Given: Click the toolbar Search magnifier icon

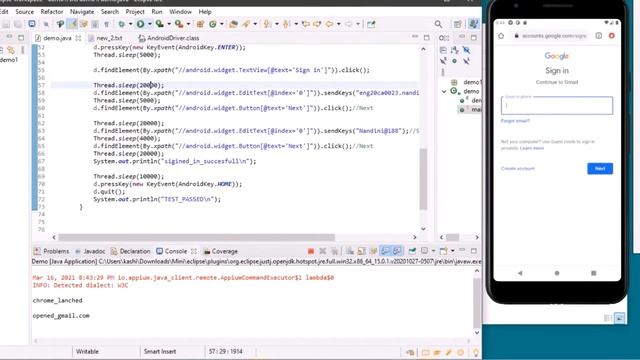Looking at the screenshot, I should pyautogui.click(x=438, y=24).
